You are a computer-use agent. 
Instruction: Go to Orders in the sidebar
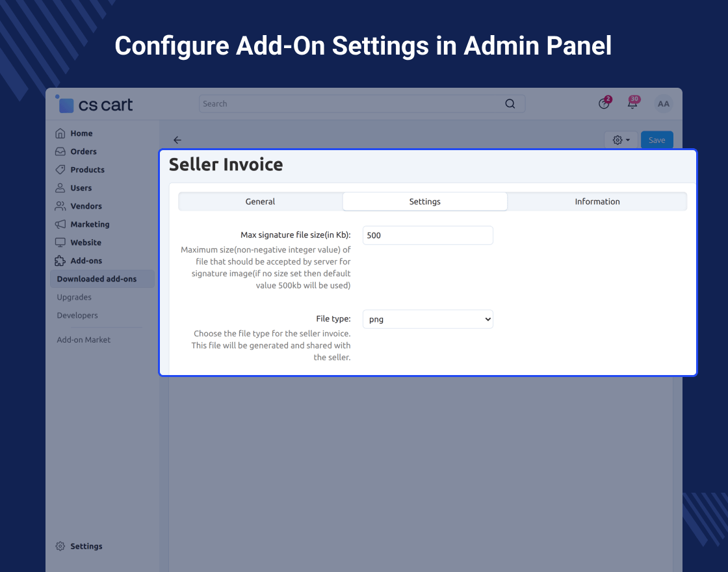click(x=83, y=151)
